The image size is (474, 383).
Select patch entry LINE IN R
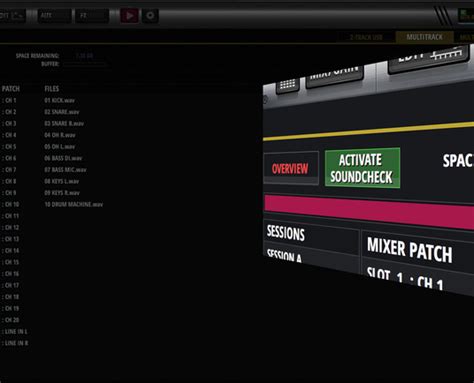(15, 343)
